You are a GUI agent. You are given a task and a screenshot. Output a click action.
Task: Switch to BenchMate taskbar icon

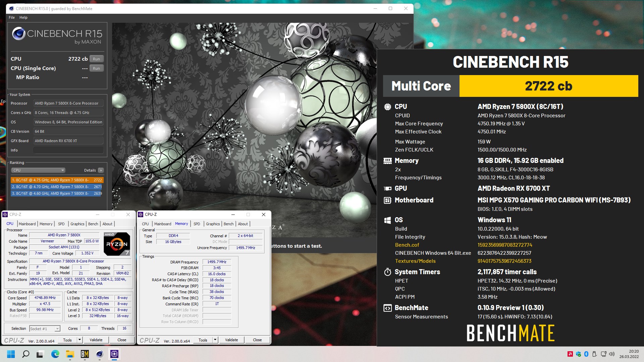(85, 354)
